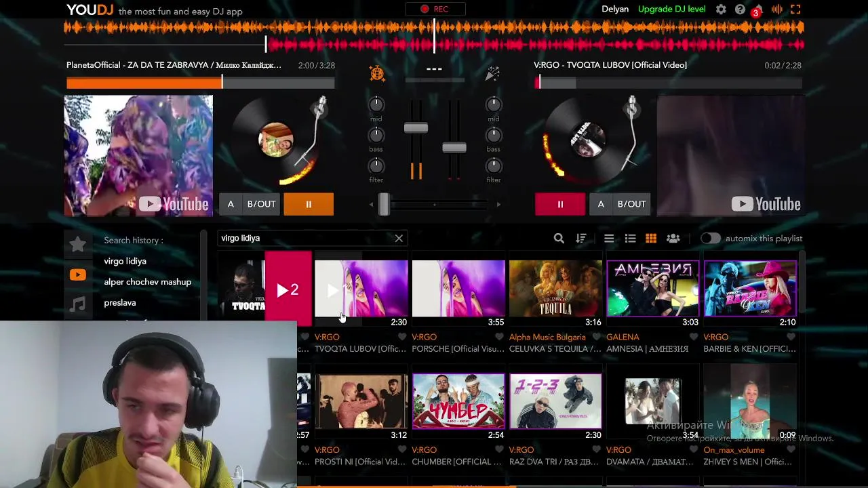
Task: Set loop point A on left deck
Action: click(231, 204)
